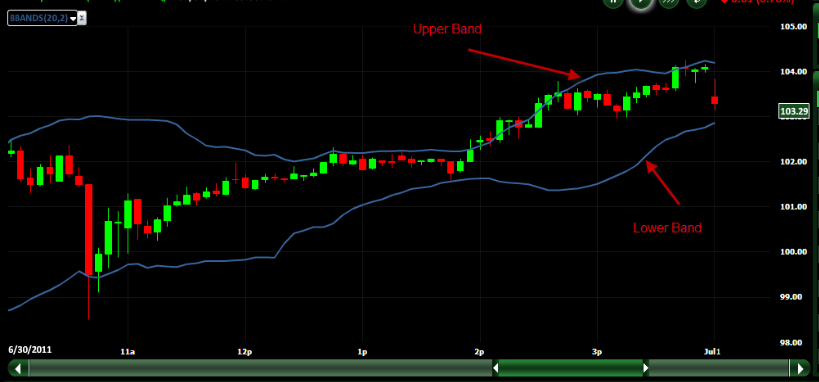Click the 6/30/2011 date label
The width and height of the screenshot is (819, 382).
(30, 350)
